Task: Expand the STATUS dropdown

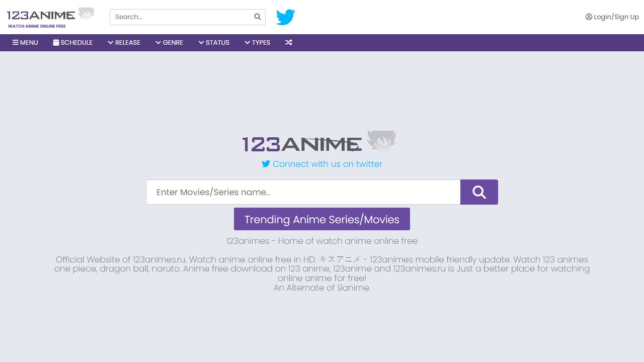Action: [x=214, y=43]
